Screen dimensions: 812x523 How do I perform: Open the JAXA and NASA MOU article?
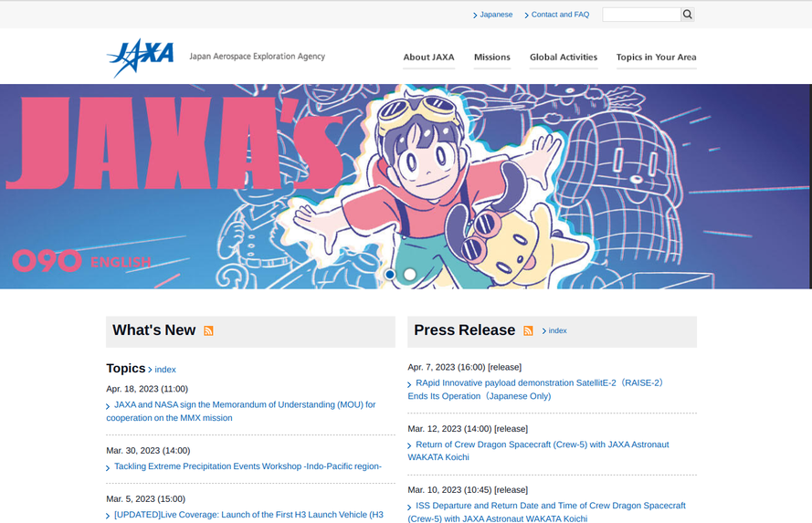point(241,412)
